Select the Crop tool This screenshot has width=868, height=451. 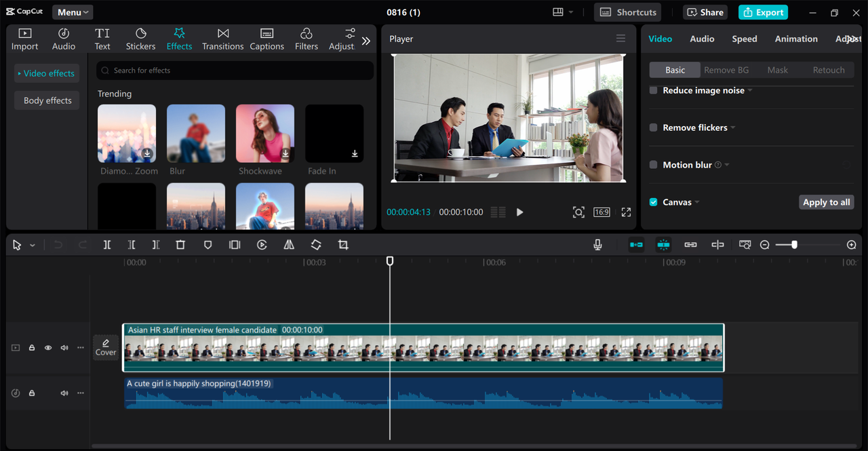tap(343, 245)
